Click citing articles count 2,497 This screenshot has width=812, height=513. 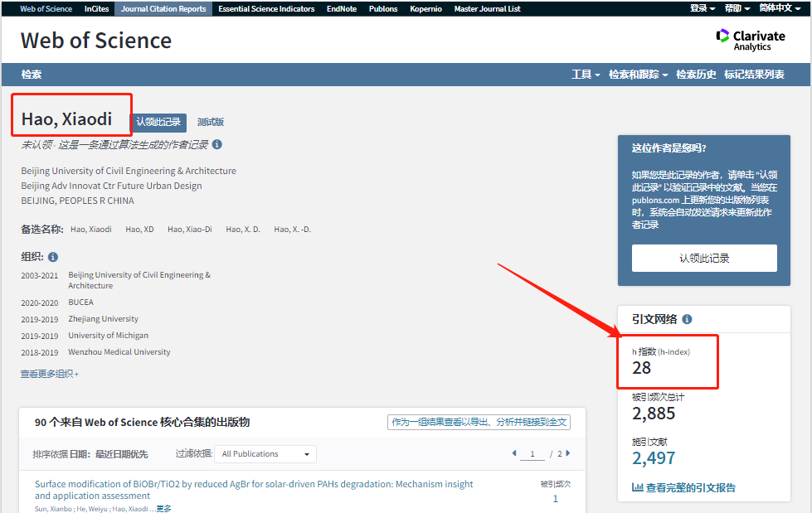pos(654,458)
